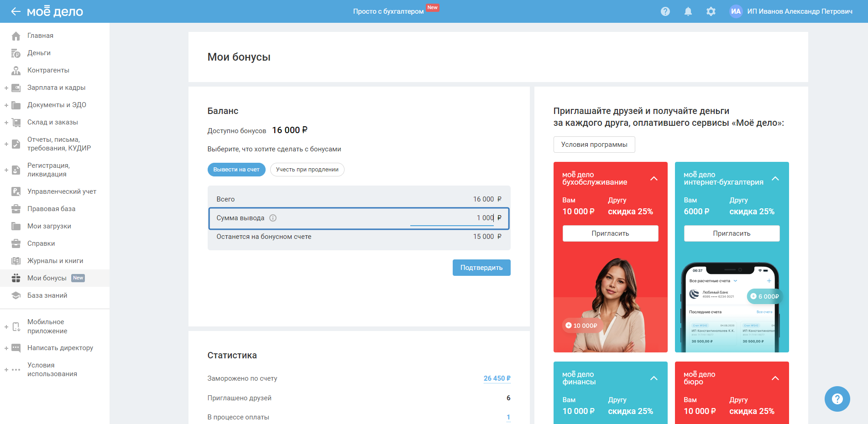Viewport: 868px width, 424px height.
Task: Click the Регистрация, ликвидация icon
Action: [16, 170]
